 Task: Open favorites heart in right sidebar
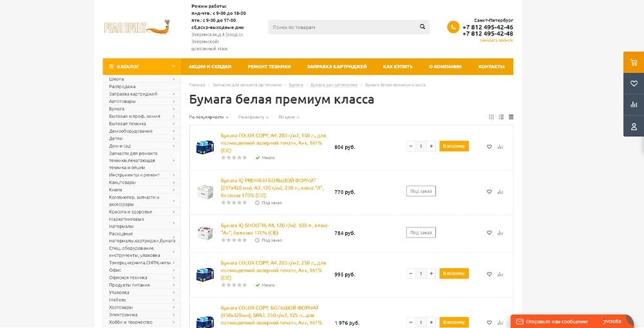click(x=634, y=84)
